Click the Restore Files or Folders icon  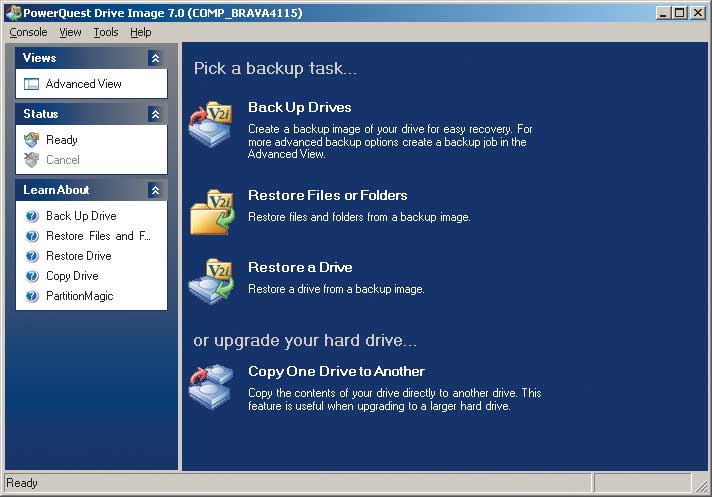[211, 211]
